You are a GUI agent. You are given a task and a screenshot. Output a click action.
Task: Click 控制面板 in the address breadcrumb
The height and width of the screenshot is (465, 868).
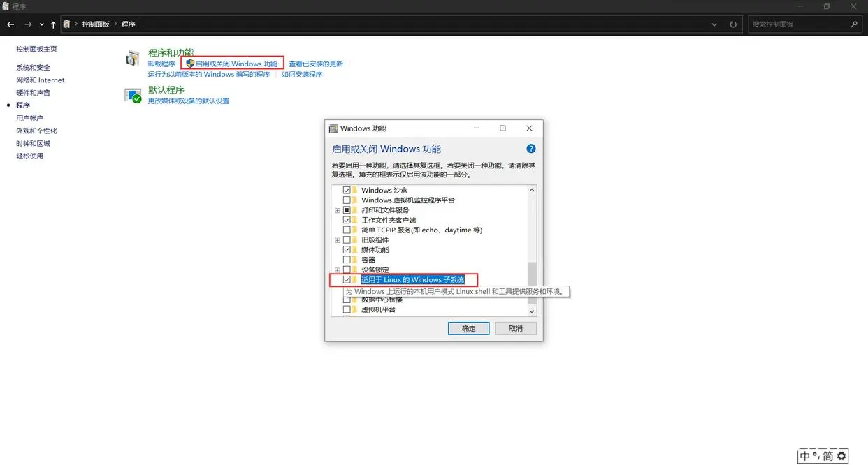click(96, 24)
